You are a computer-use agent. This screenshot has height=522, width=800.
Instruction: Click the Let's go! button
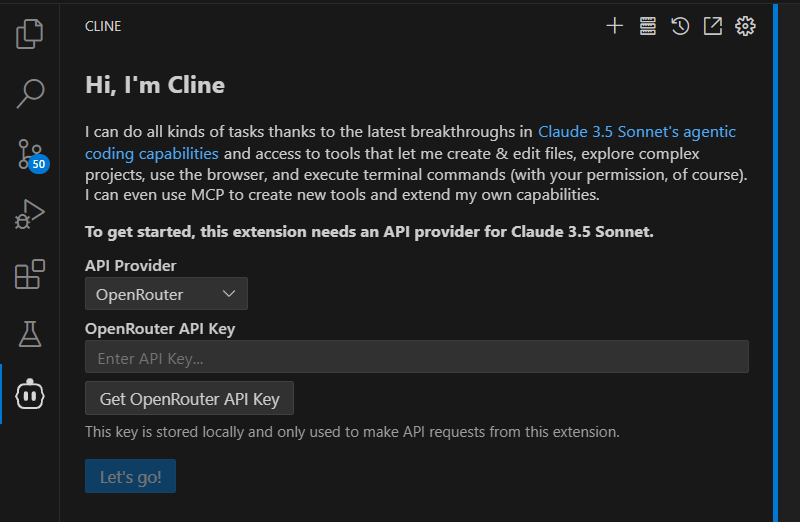pyautogui.click(x=130, y=477)
